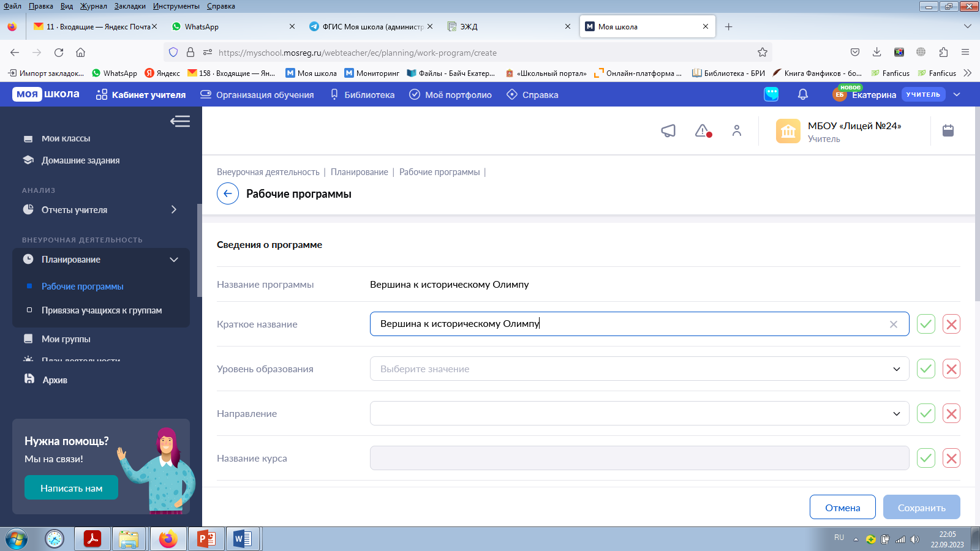Confirm Краткое название with green checkmark
Viewport: 980px width, 551px height.
tap(926, 324)
